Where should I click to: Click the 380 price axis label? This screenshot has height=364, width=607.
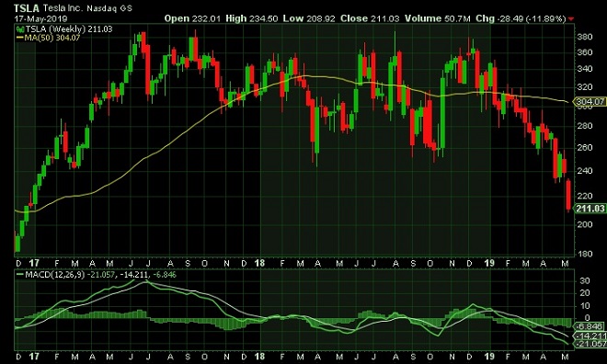coord(584,37)
